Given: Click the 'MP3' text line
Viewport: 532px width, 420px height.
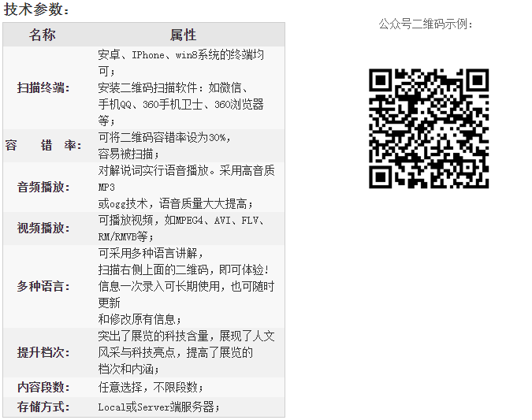Looking at the screenshot, I should tap(106, 188).
